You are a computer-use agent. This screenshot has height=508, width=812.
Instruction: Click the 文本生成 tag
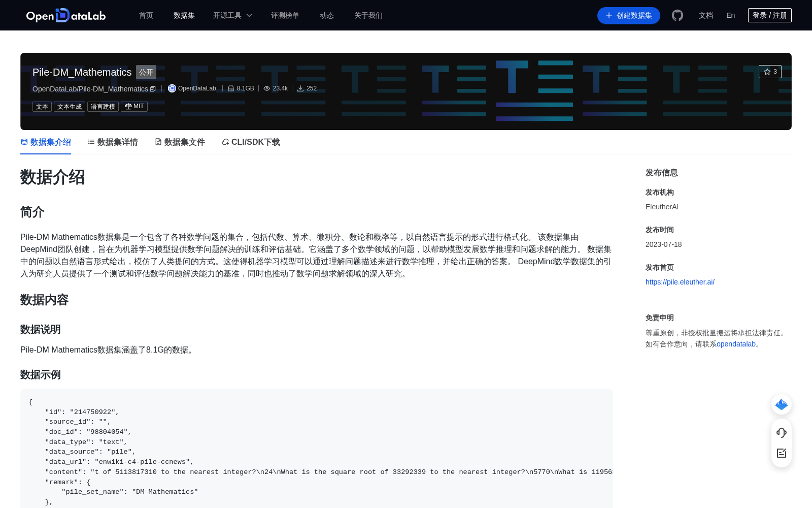click(x=70, y=107)
